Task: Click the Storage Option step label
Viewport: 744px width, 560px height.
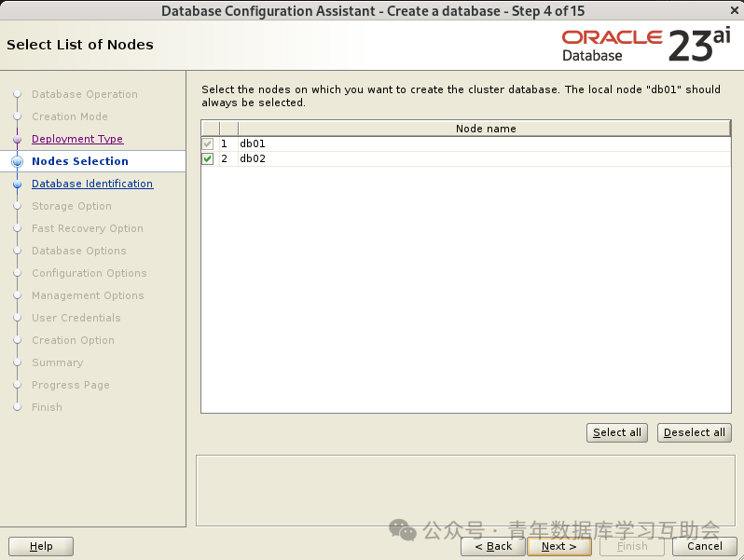Action: coord(72,206)
